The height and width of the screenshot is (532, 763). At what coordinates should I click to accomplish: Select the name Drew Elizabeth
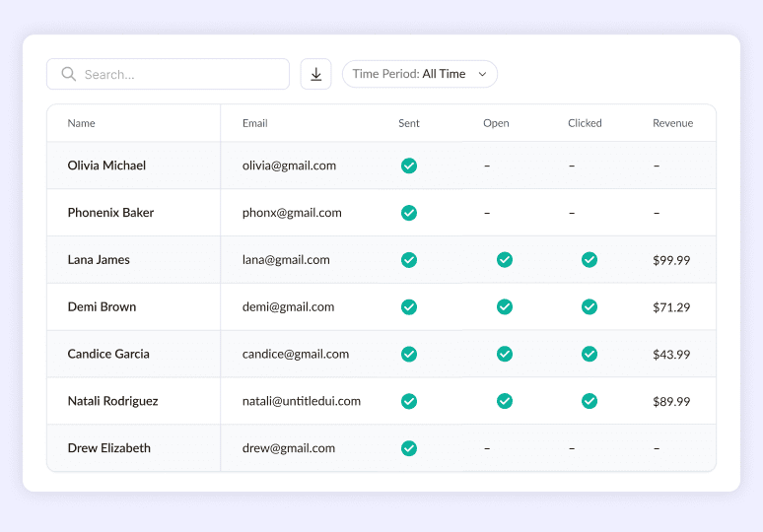[109, 448]
